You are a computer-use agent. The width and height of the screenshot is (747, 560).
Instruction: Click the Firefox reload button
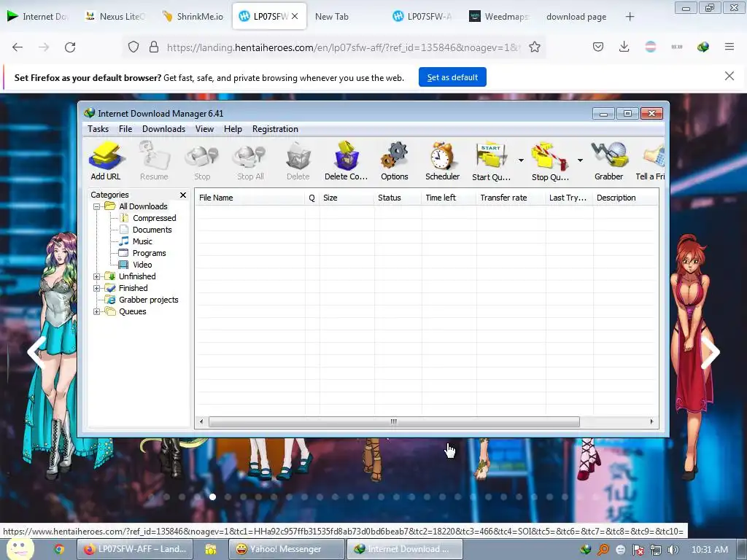70,47
